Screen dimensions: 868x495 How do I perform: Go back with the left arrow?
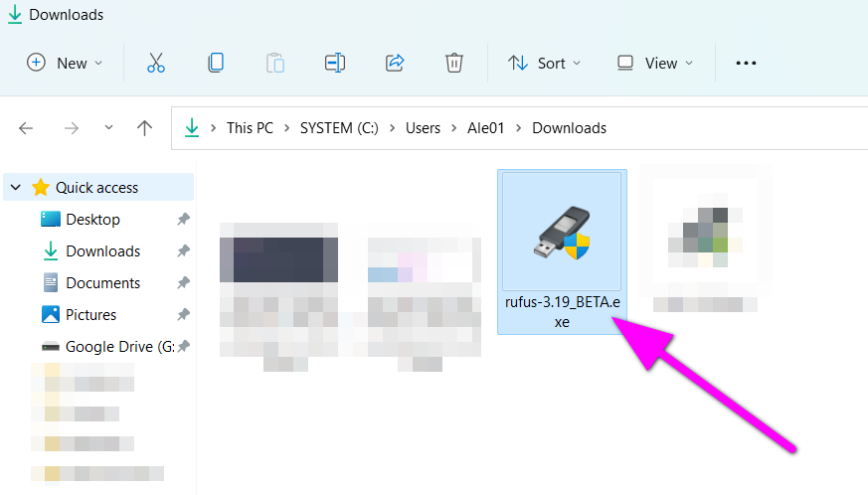point(26,128)
